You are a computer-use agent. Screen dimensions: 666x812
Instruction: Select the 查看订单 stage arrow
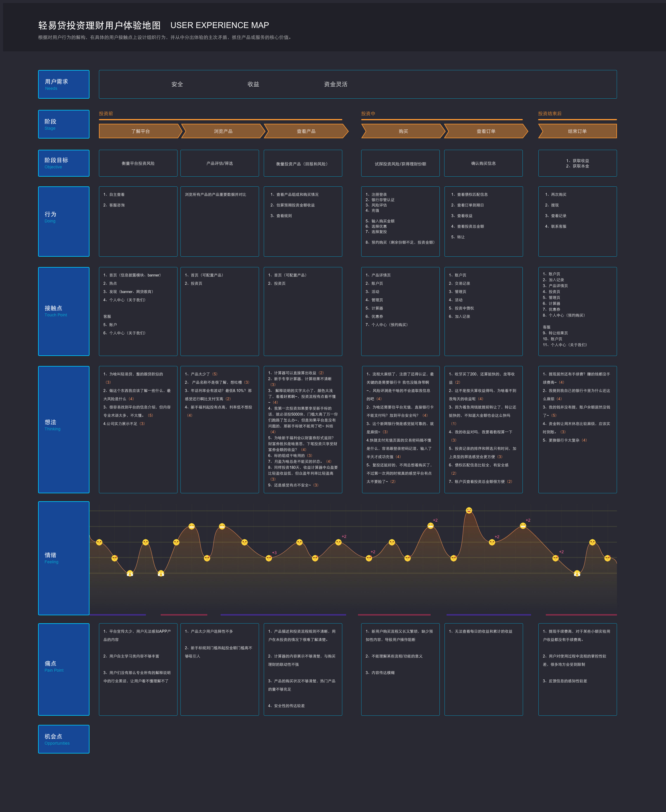(486, 131)
